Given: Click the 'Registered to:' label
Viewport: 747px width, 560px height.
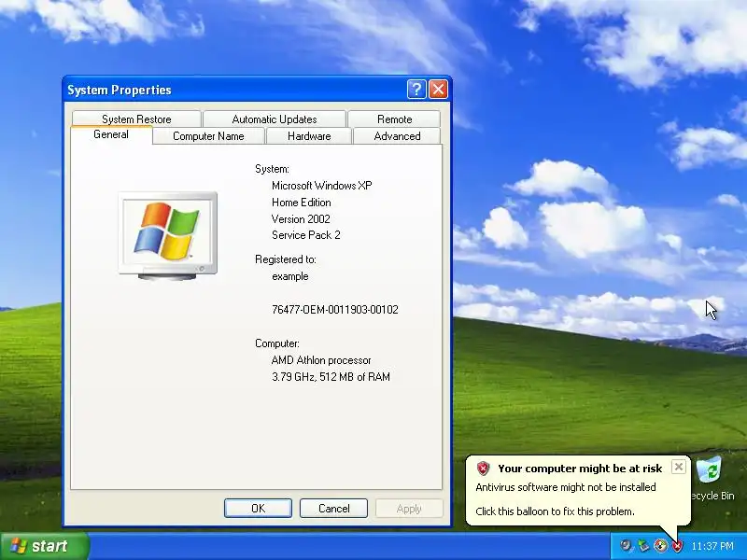Looking at the screenshot, I should tap(286, 259).
